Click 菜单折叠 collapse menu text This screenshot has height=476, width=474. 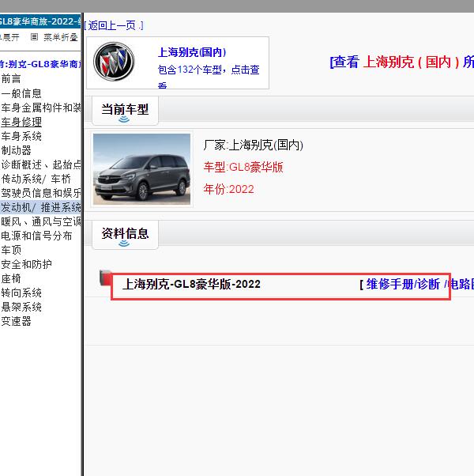click(x=61, y=37)
